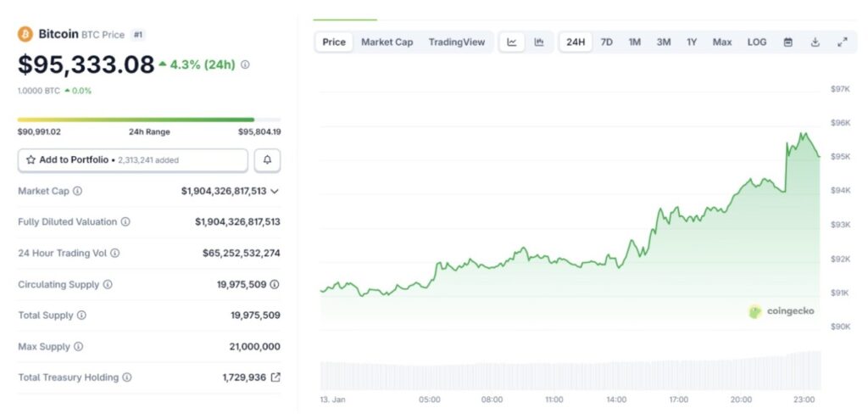The height and width of the screenshot is (419, 868).
Task: Click Circulating Supply value info icon
Action: pyautogui.click(x=275, y=284)
